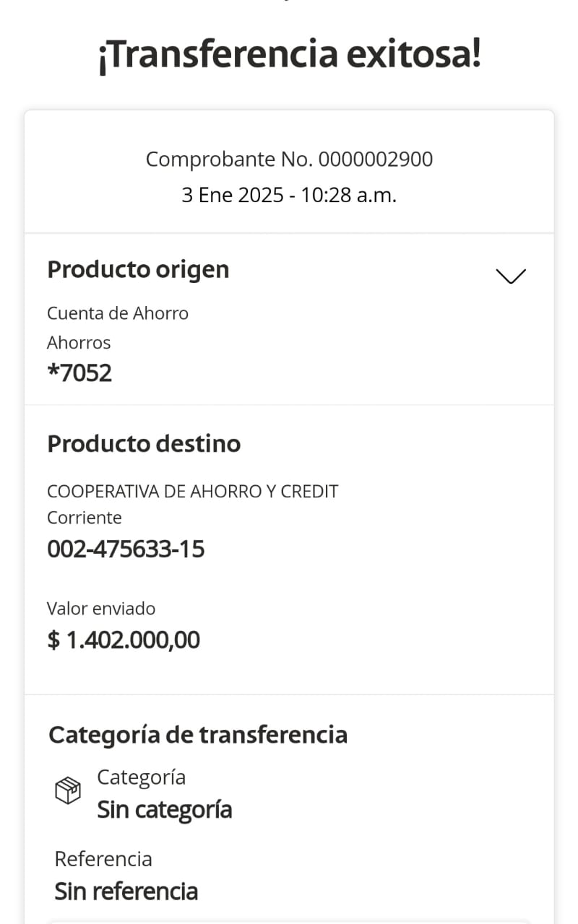Tap the Sin referencia field
This screenshot has height=924, width=578.
click(126, 891)
